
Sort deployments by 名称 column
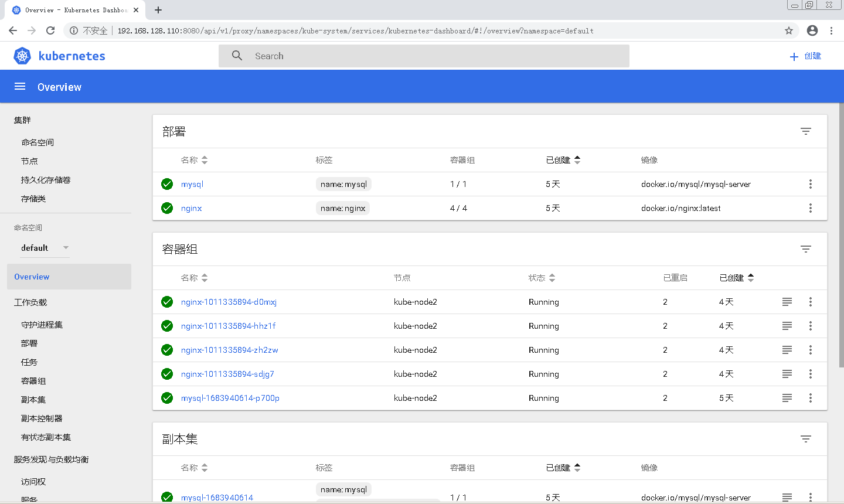pos(194,160)
